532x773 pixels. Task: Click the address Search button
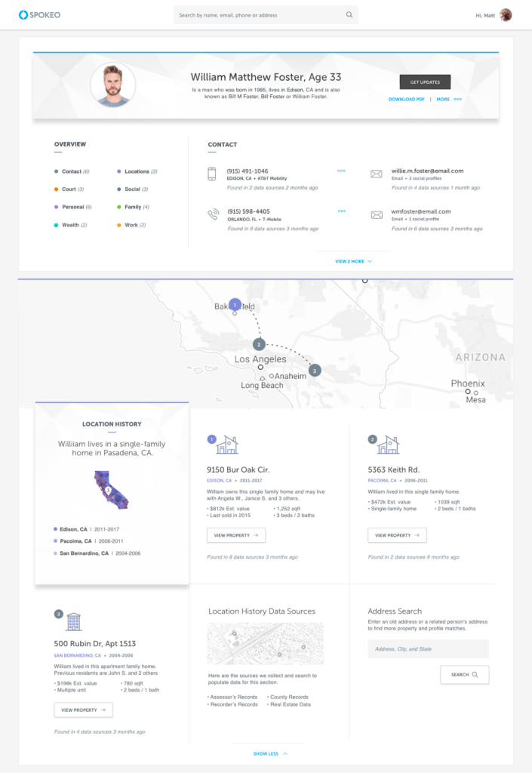pyautogui.click(x=465, y=674)
